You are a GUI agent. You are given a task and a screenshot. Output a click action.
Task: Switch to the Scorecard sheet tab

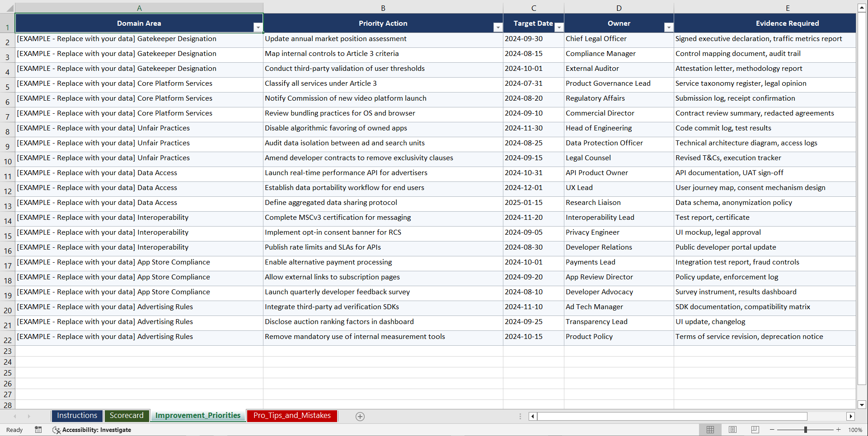[x=127, y=415]
